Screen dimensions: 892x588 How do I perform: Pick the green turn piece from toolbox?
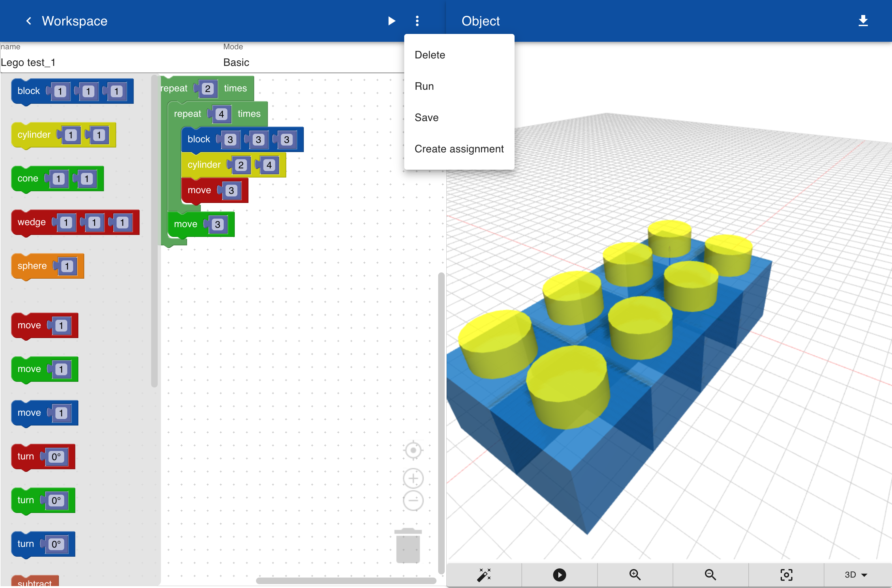pyautogui.click(x=25, y=501)
